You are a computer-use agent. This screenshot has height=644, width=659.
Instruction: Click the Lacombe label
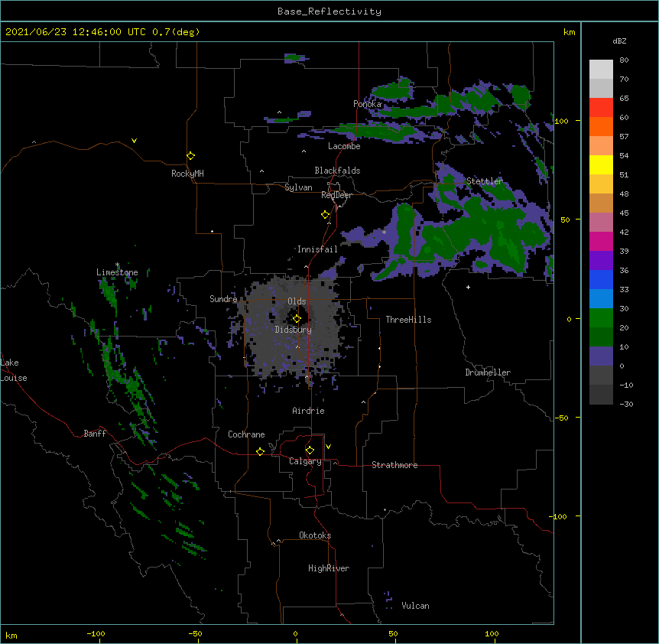[344, 146]
